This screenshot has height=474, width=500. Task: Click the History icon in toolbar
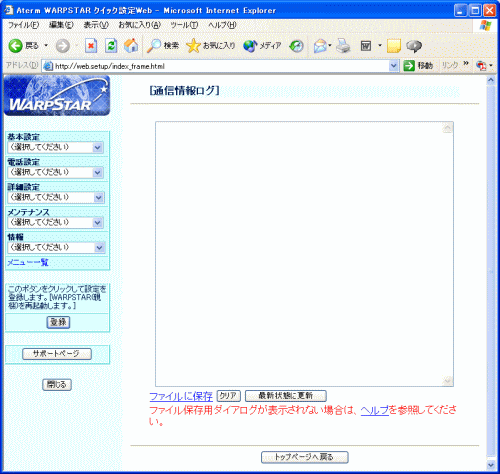pos(296,46)
